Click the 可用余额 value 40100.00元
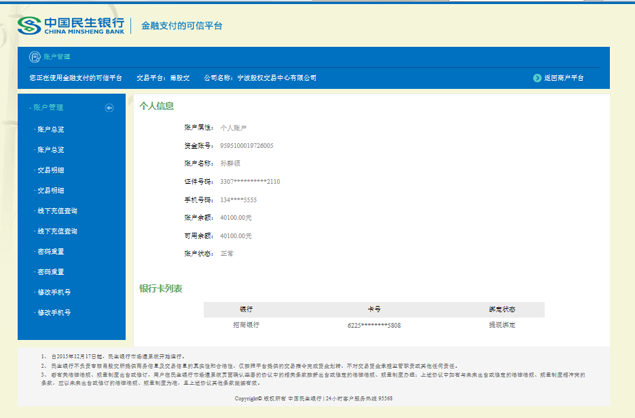 point(236,236)
